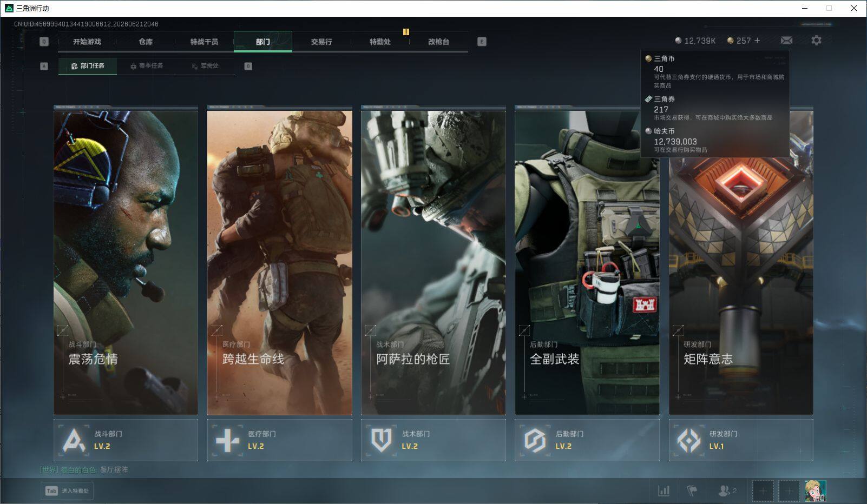Click the 战斗部门 emblem icon

click(74, 440)
